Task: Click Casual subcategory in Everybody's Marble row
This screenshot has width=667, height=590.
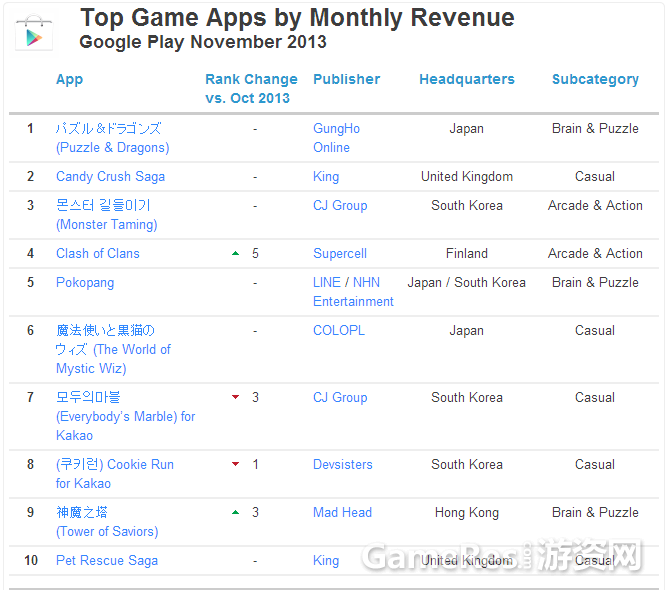Action: 595,397
